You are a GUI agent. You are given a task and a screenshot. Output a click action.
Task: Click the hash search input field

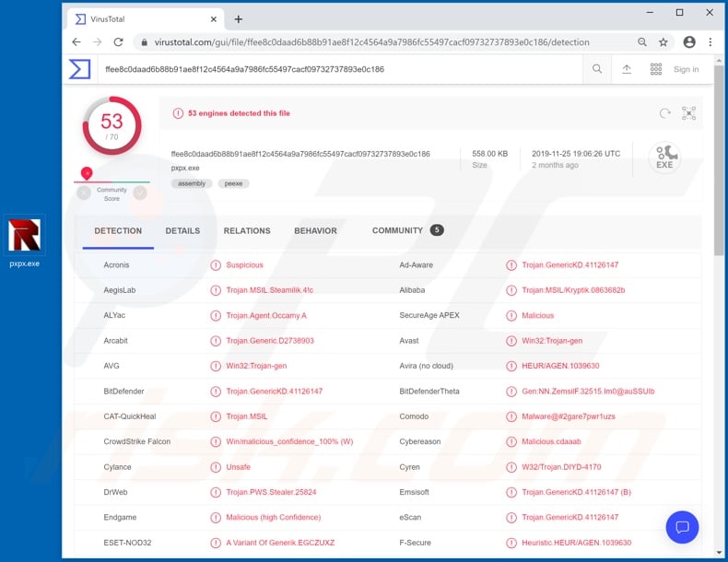[x=341, y=69]
